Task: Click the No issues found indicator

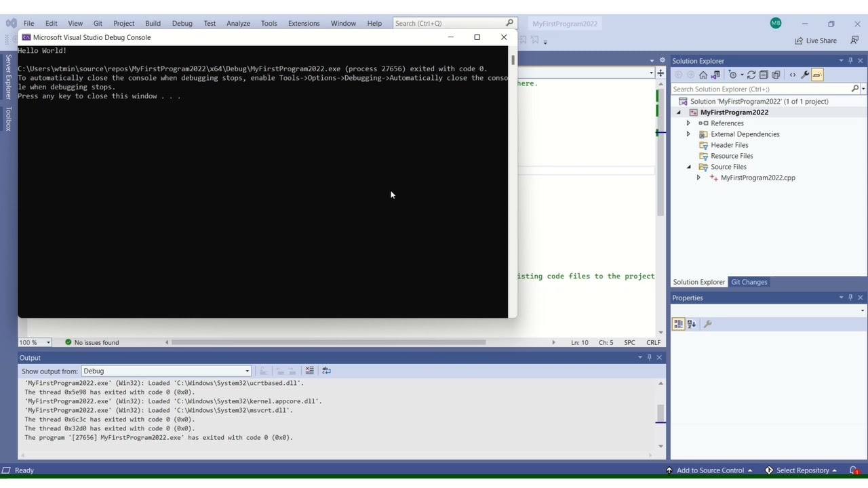Action: coord(92,342)
